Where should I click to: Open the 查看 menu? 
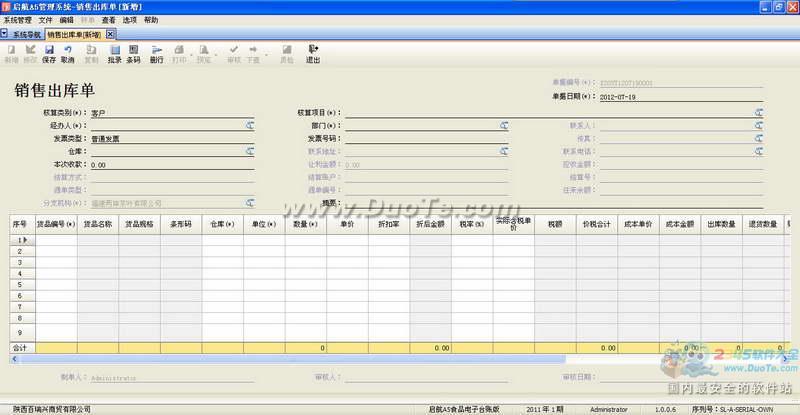click(x=108, y=20)
